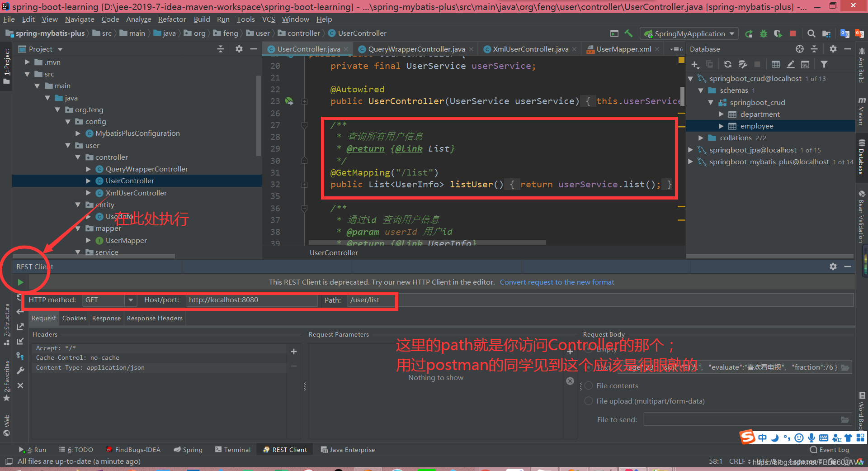Switch to QueryWrapperController.java tab
868x471 pixels.
click(416, 49)
